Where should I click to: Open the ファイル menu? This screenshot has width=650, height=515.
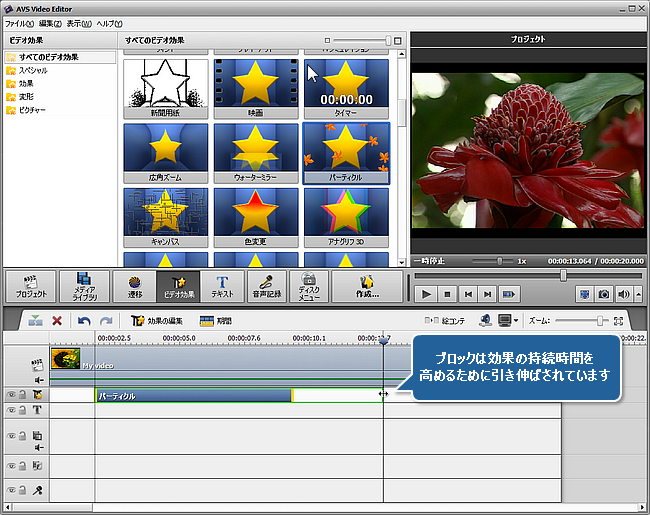click(19, 22)
